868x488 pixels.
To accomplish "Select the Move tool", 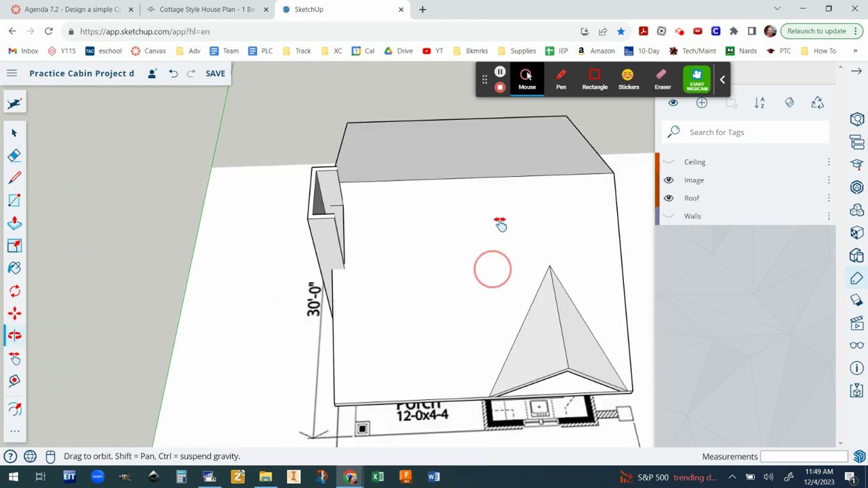I will pyautogui.click(x=14, y=313).
